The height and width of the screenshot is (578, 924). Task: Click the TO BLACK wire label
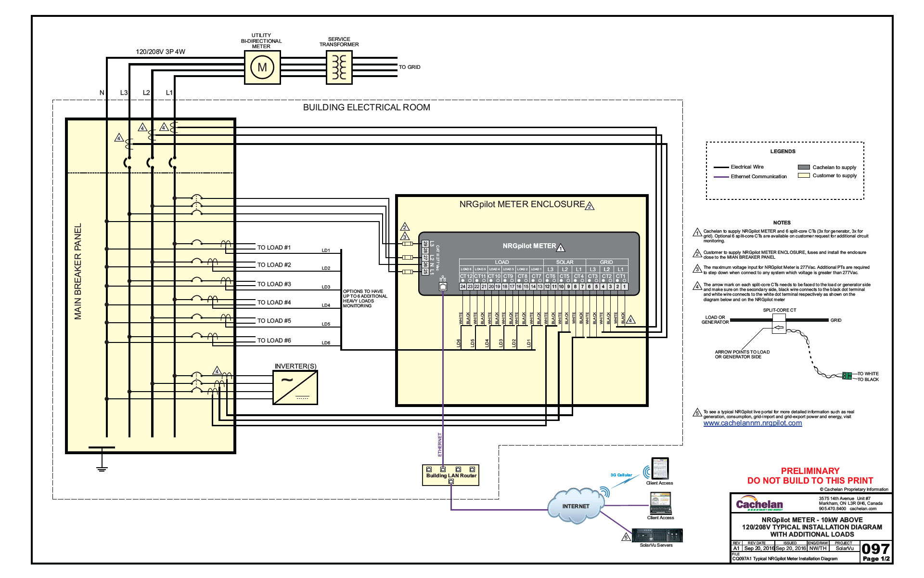(x=868, y=380)
